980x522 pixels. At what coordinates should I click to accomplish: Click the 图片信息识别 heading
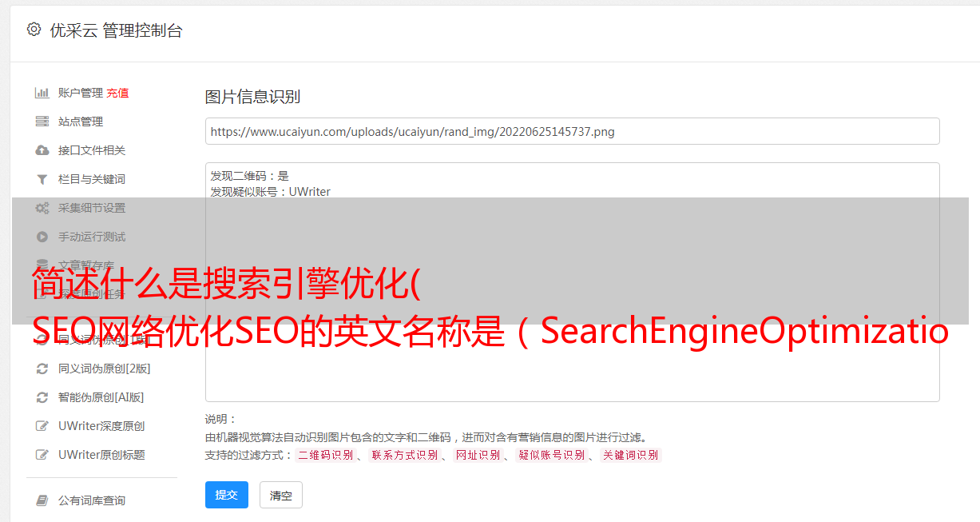click(252, 97)
